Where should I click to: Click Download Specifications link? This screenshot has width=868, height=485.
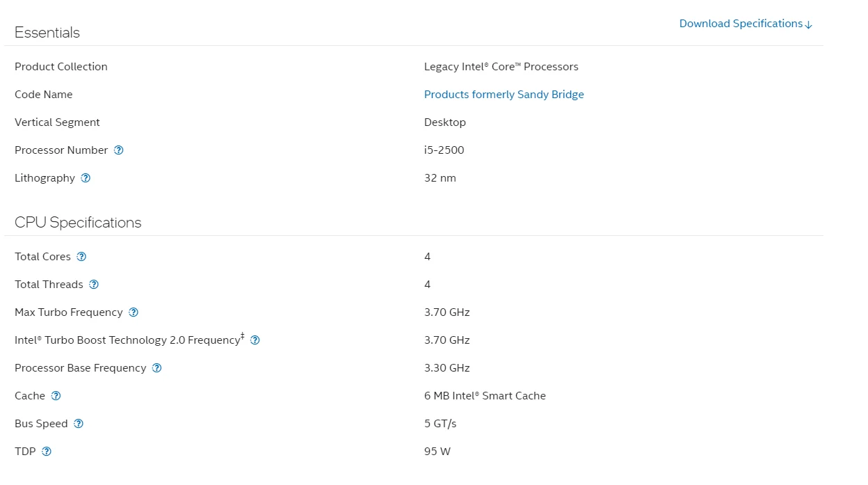(x=741, y=24)
